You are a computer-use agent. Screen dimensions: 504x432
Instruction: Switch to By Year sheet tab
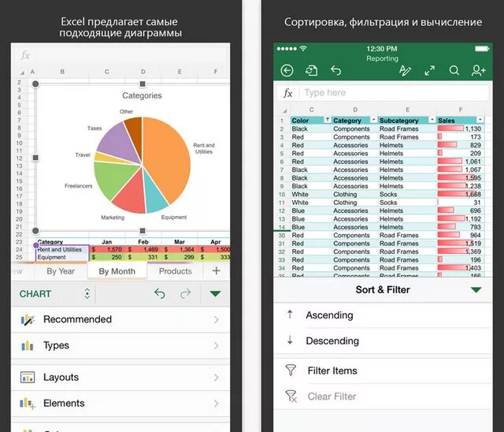coord(61,271)
